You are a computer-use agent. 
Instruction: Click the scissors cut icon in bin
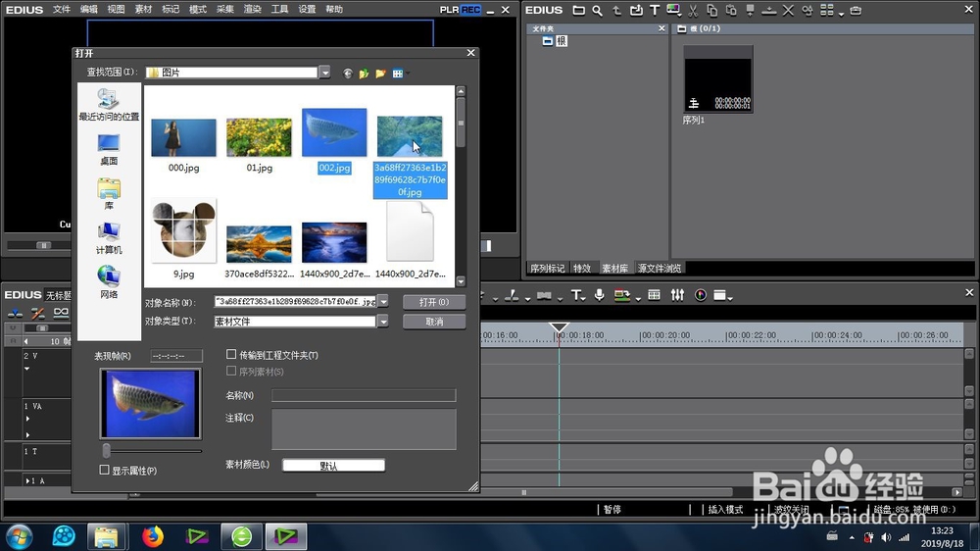[x=693, y=10]
